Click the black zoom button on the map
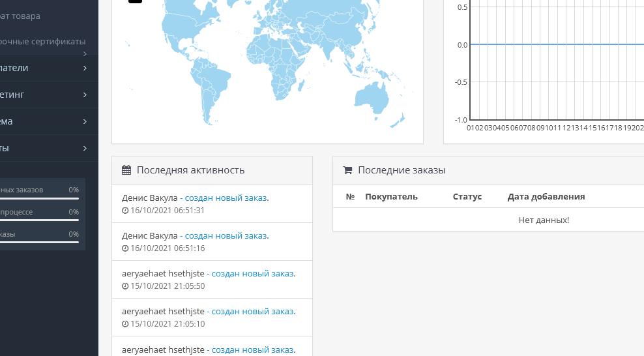 (135, 1)
